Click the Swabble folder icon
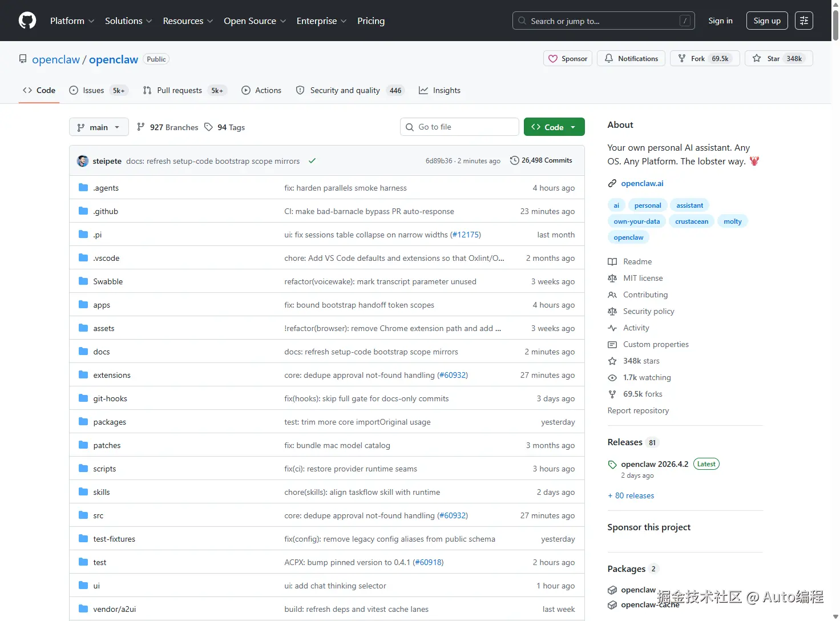840x621 pixels. (x=83, y=281)
